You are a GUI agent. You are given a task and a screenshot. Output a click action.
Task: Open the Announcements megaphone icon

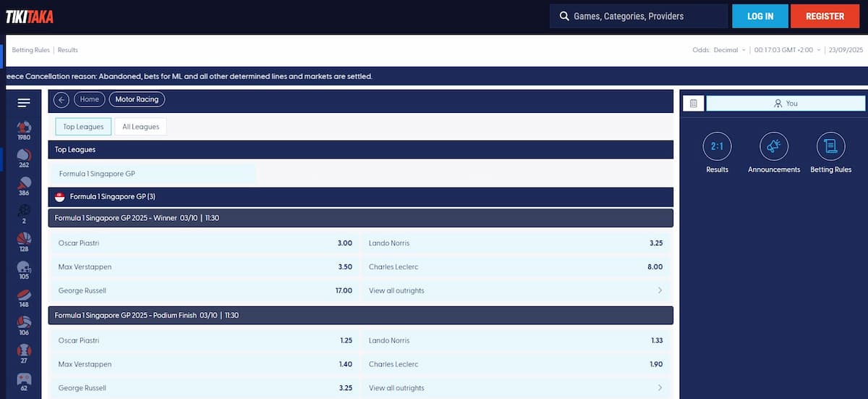(774, 147)
